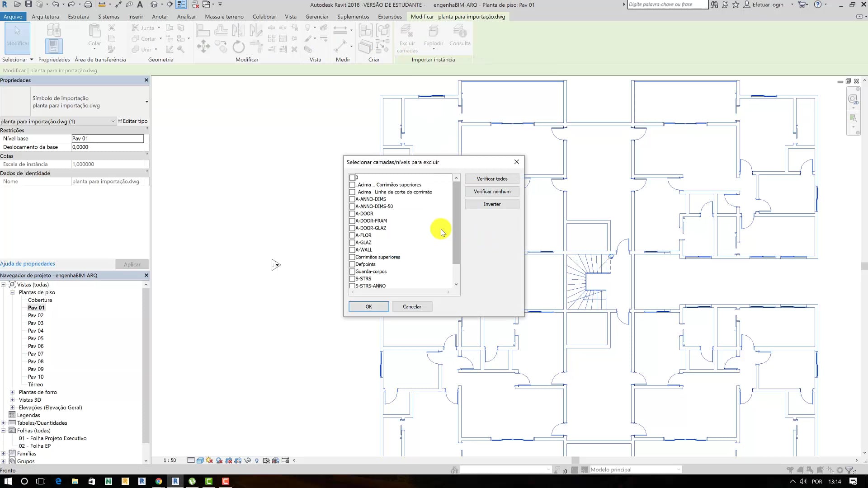This screenshot has width=868, height=488.
Task: Select the Move tool in Modificar panel
Action: [x=203, y=46]
